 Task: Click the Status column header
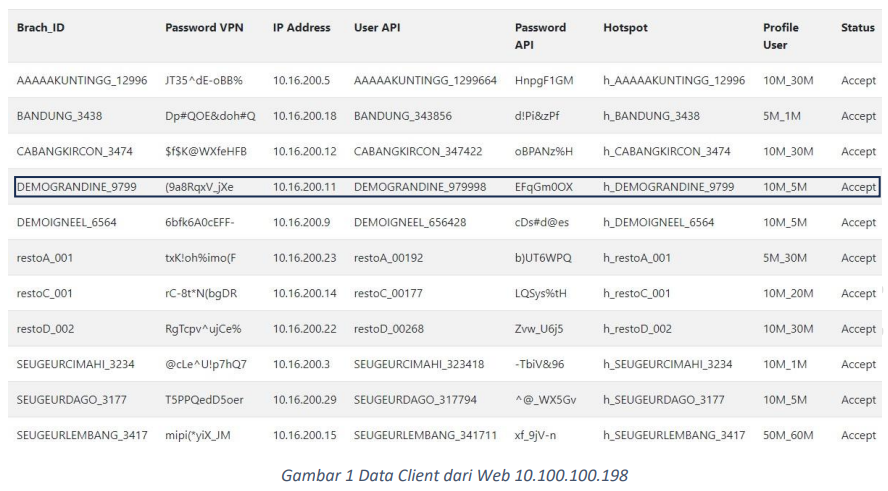pyautogui.click(x=857, y=28)
